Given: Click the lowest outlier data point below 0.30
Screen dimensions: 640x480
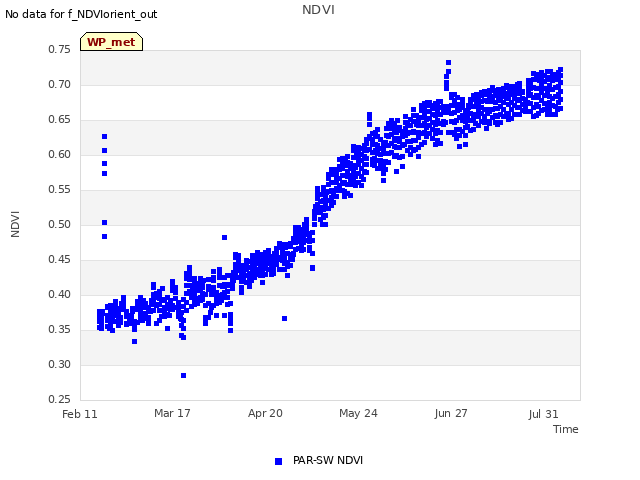Looking at the screenshot, I should point(183,376).
